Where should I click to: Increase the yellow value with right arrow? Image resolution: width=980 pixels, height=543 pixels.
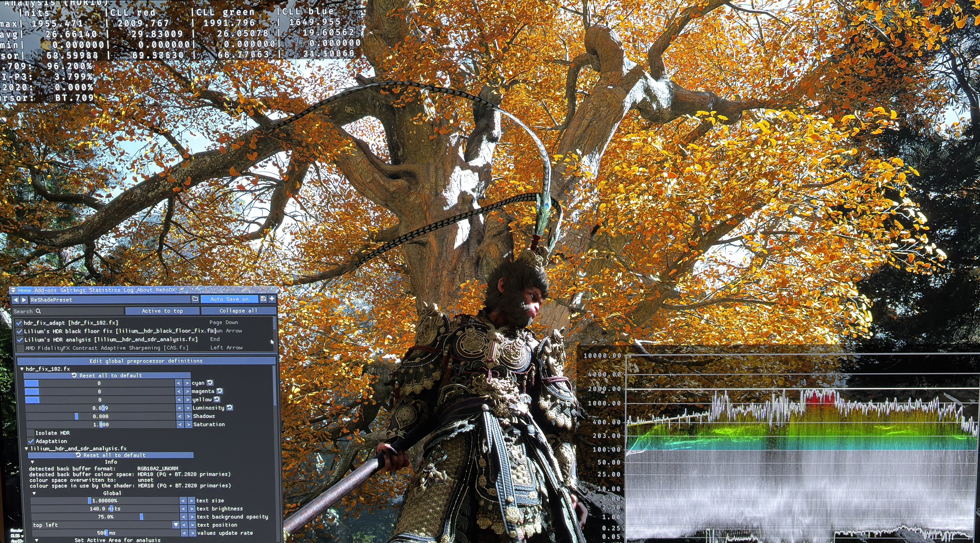pos(188,400)
